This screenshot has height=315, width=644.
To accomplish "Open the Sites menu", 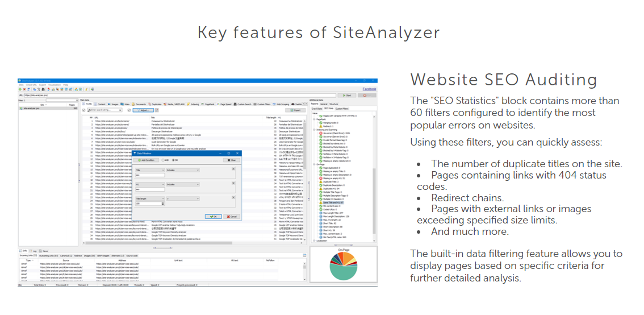I will click(21, 85).
